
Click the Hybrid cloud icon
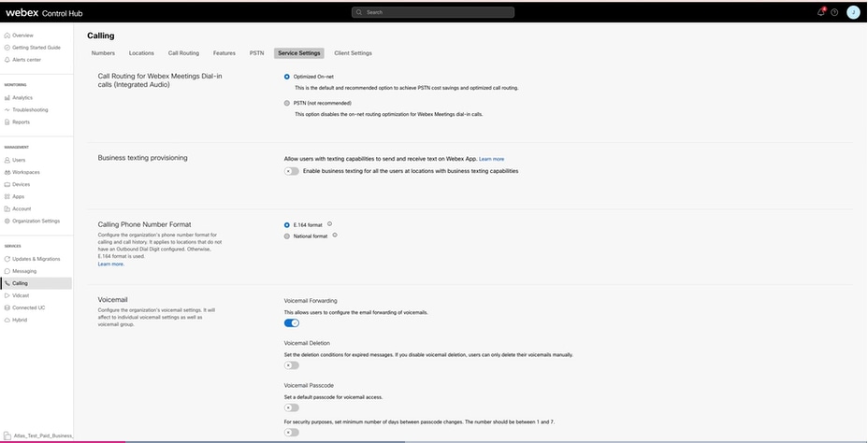tap(7, 320)
